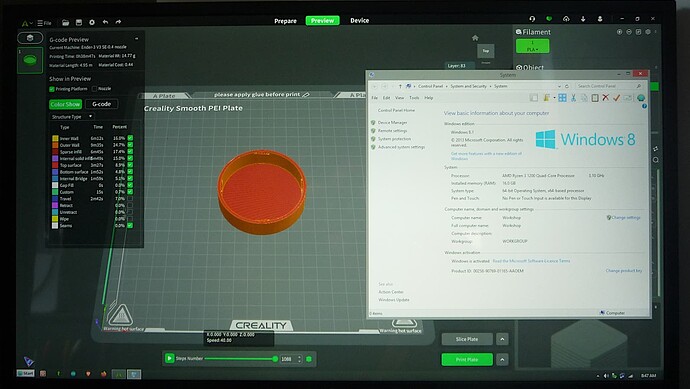Uncheck the Printing Platform checkbox

52,89
